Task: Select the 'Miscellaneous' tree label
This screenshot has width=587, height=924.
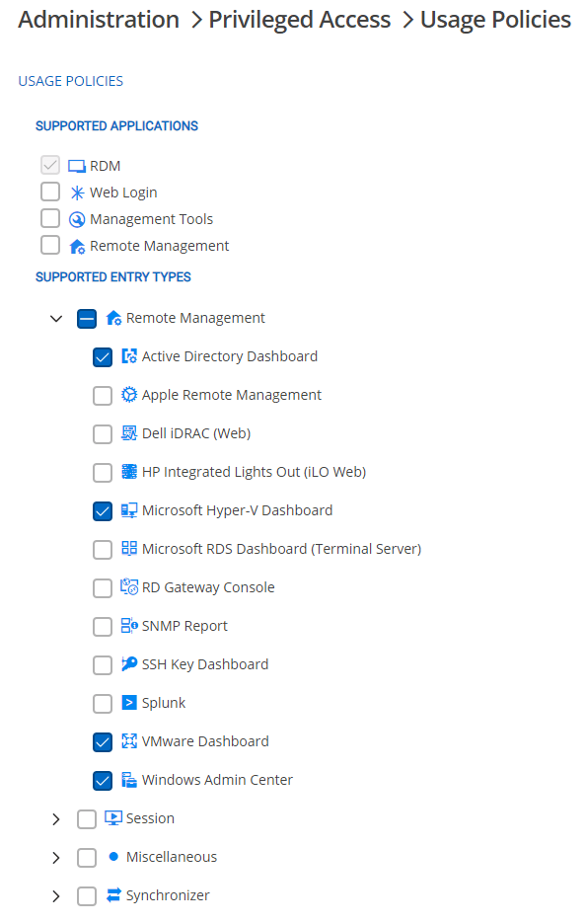Action: point(172,857)
